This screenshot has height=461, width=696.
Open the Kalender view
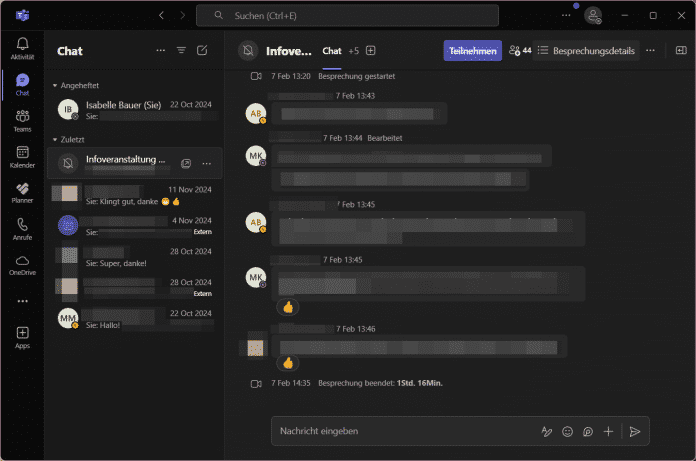(x=22, y=157)
